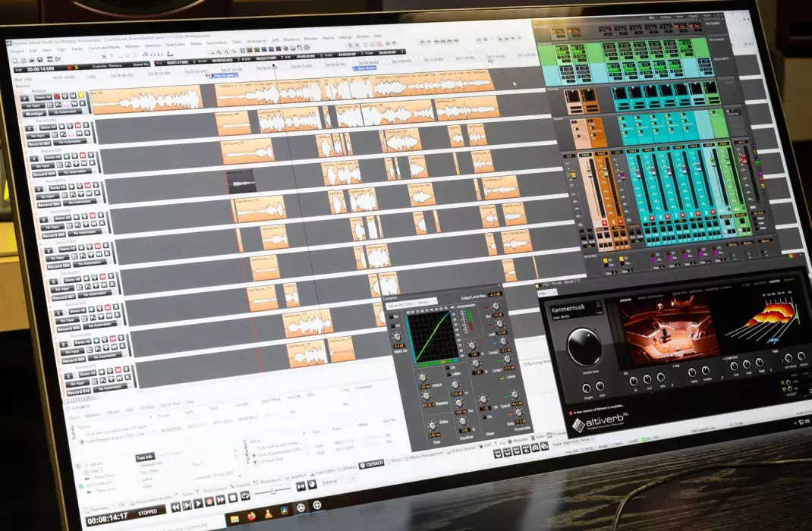Click the Attack knob in the Dynamics panel
This screenshot has height=531, width=812.
click(x=423, y=377)
